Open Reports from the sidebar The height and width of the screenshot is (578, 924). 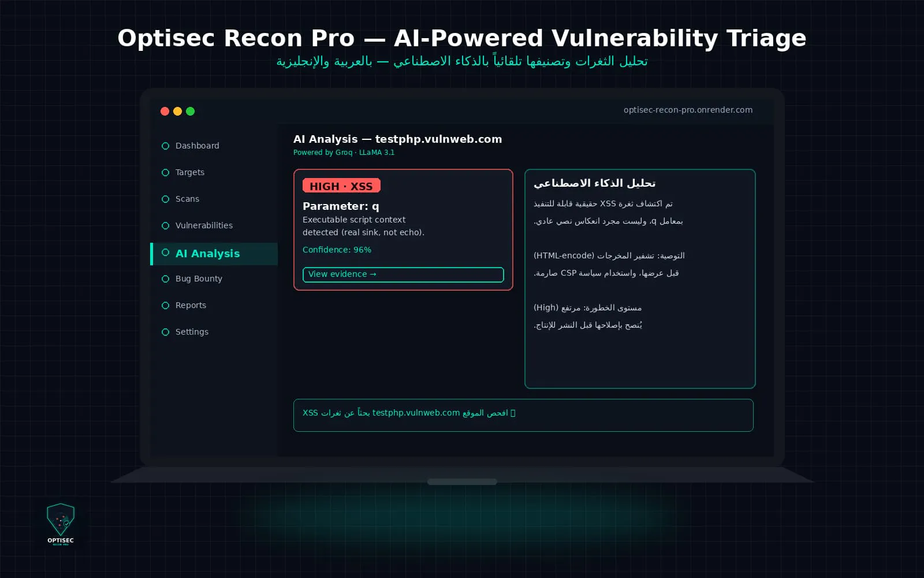[191, 305]
